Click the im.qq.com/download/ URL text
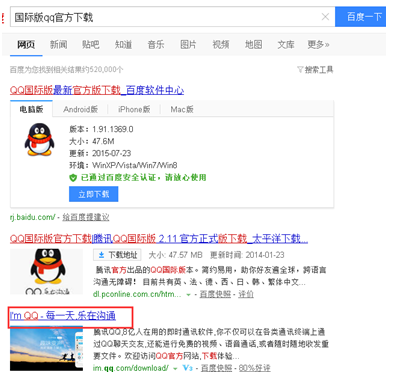Screen dimensions: 398x372 (131, 368)
